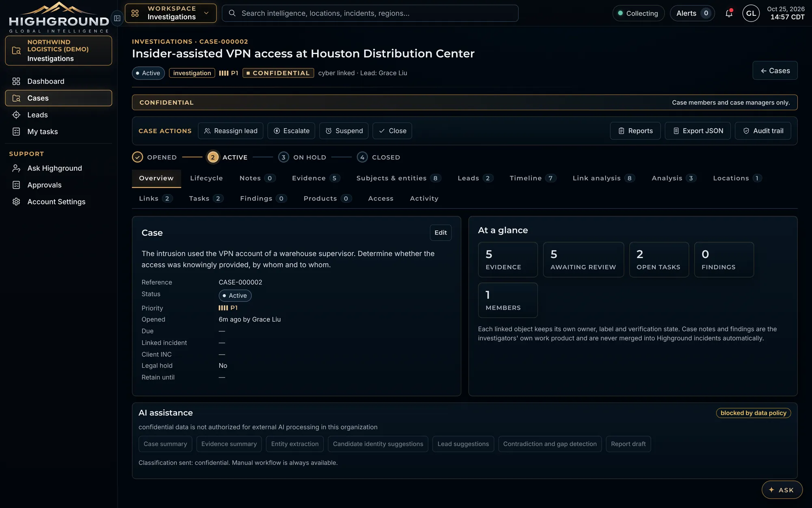Click the Leads target icon in sidebar
This screenshot has height=508, width=812.
[x=16, y=115]
